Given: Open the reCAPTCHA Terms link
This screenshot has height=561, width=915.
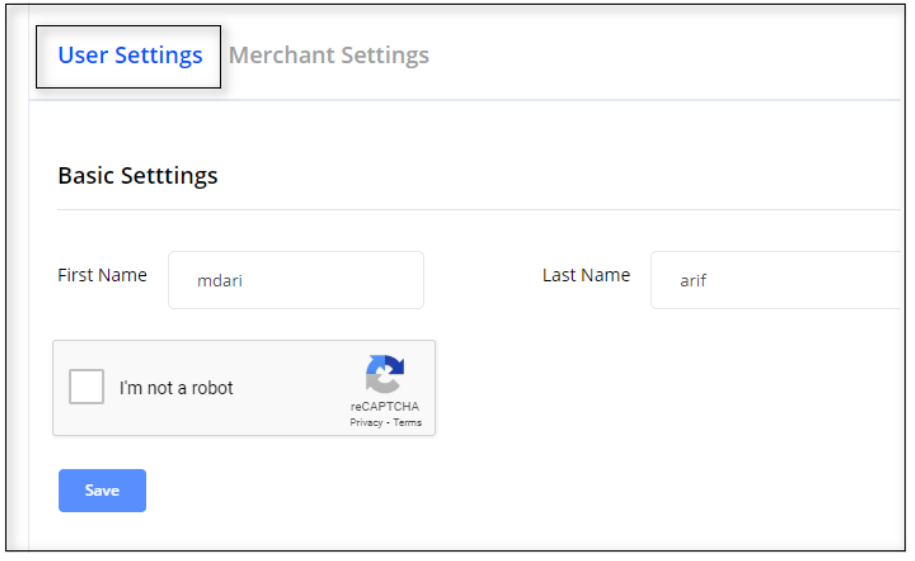Looking at the screenshot, I should 408,423.
